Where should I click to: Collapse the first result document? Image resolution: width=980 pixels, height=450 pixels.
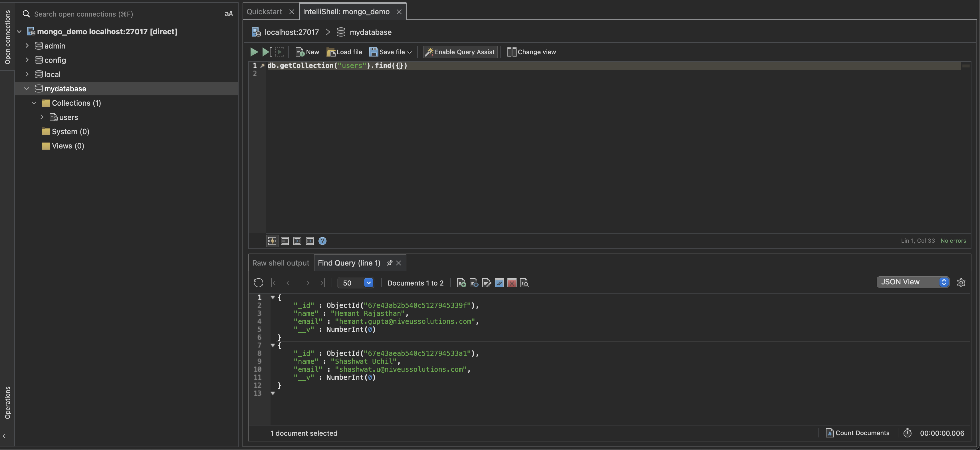(273, 297)
